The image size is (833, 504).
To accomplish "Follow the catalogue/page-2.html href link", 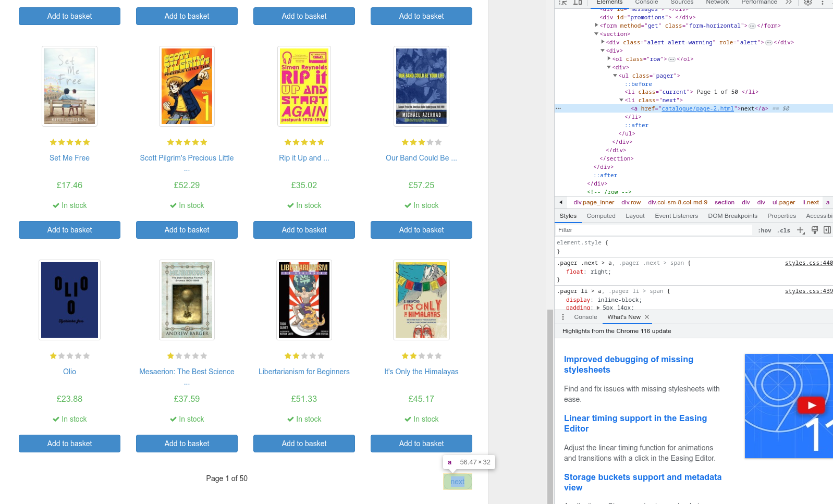I will coord(697,108).
